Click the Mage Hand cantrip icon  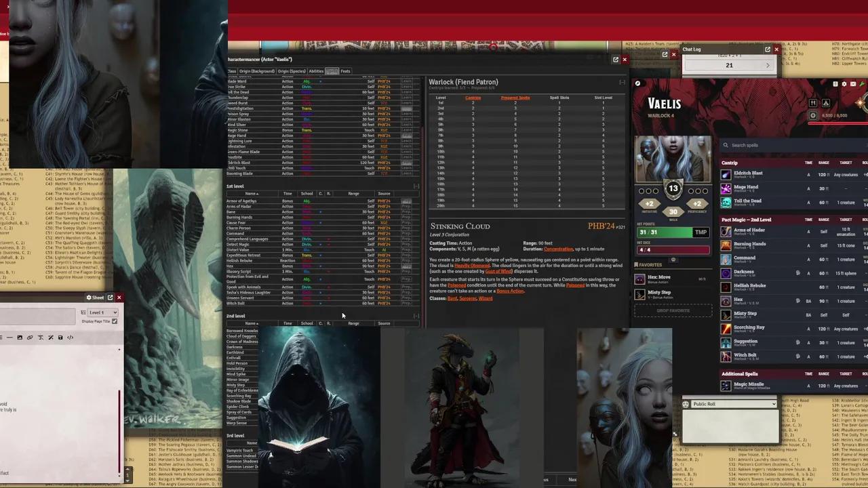(726, 188)
